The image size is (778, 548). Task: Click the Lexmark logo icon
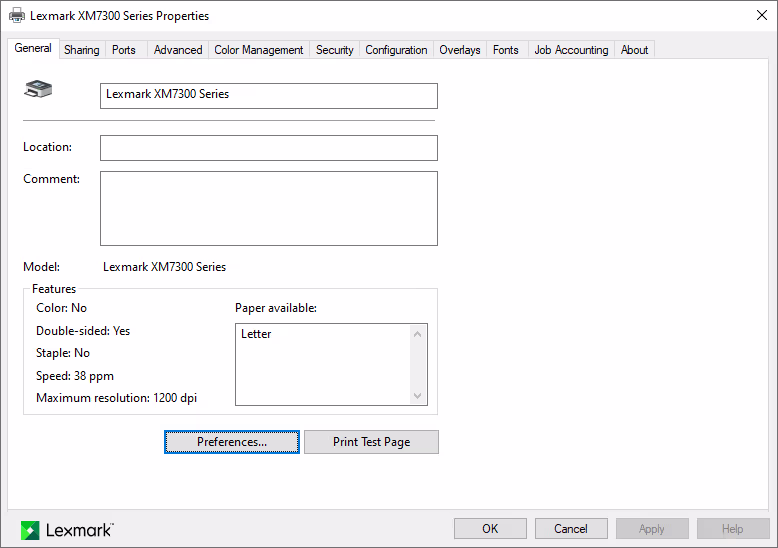tap(30, 530)
